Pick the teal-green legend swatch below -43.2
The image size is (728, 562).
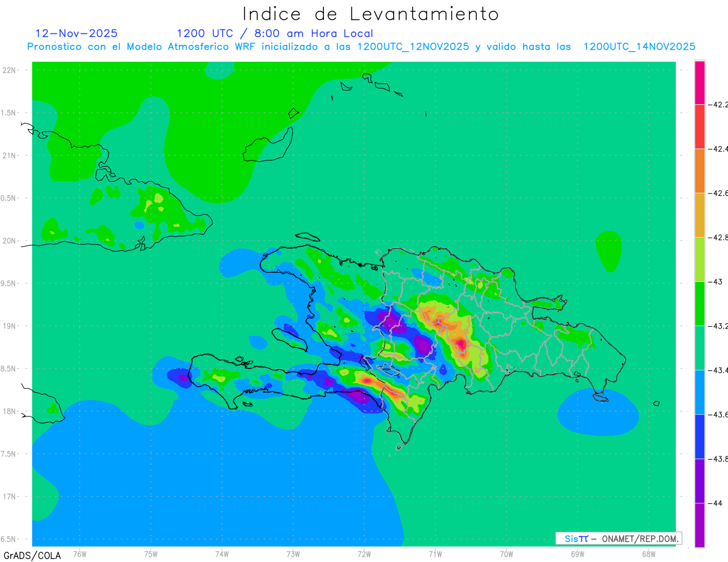click(699, 348)
